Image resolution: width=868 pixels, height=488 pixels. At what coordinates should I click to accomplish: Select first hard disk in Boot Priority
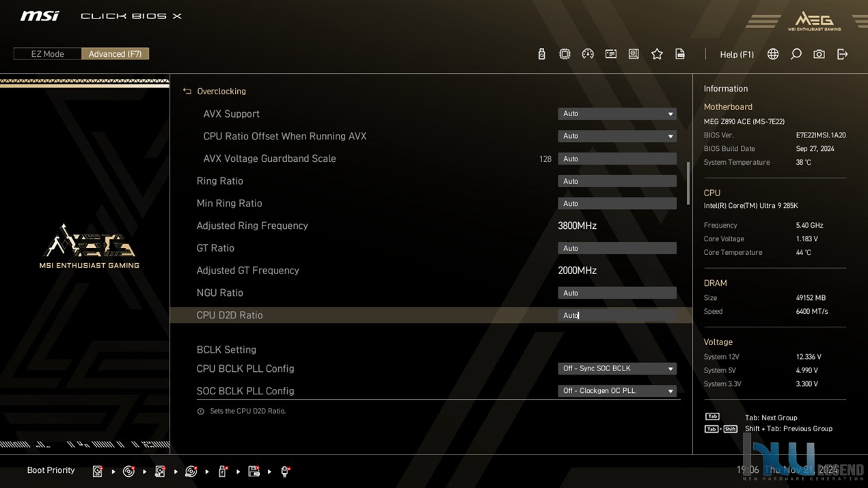point(98,471)
